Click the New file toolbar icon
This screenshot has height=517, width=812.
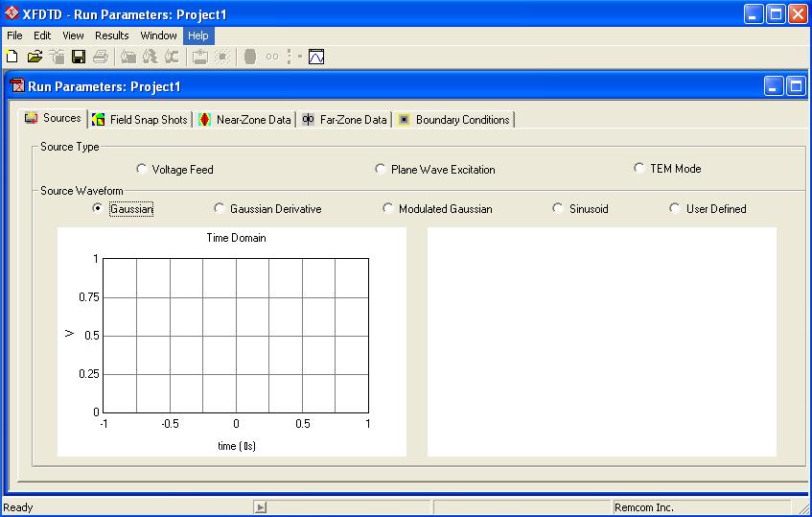[12, 56]
